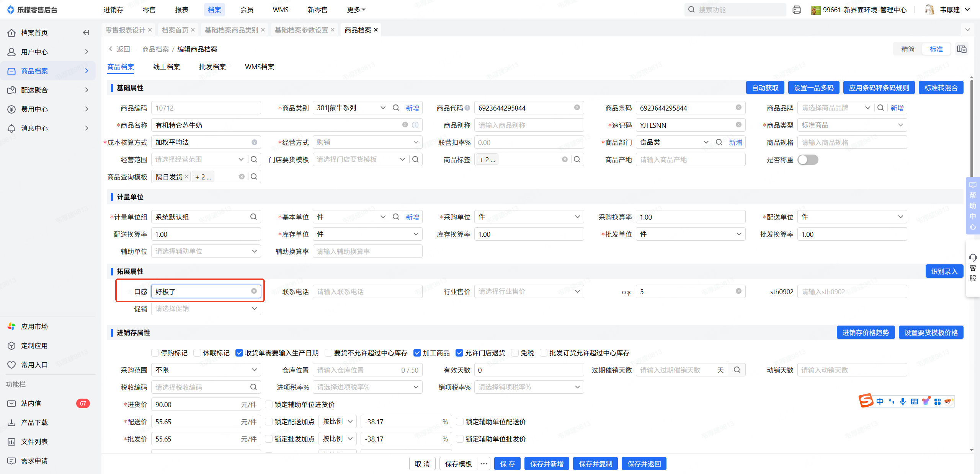Collapse the left sidebar with arrow icon
Screen dimensions: 980x474
[x=86, y=33]
